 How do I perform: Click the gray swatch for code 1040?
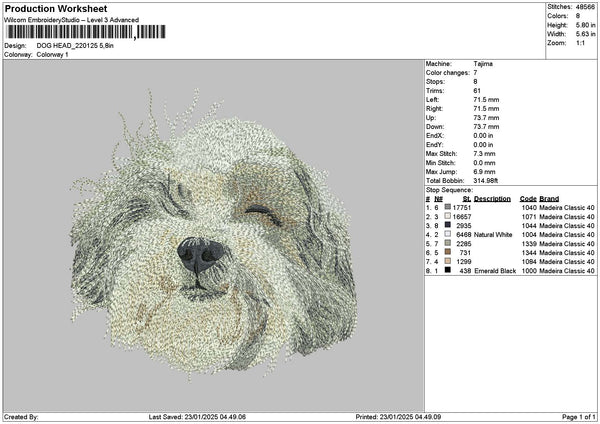[x=447, y=207]
